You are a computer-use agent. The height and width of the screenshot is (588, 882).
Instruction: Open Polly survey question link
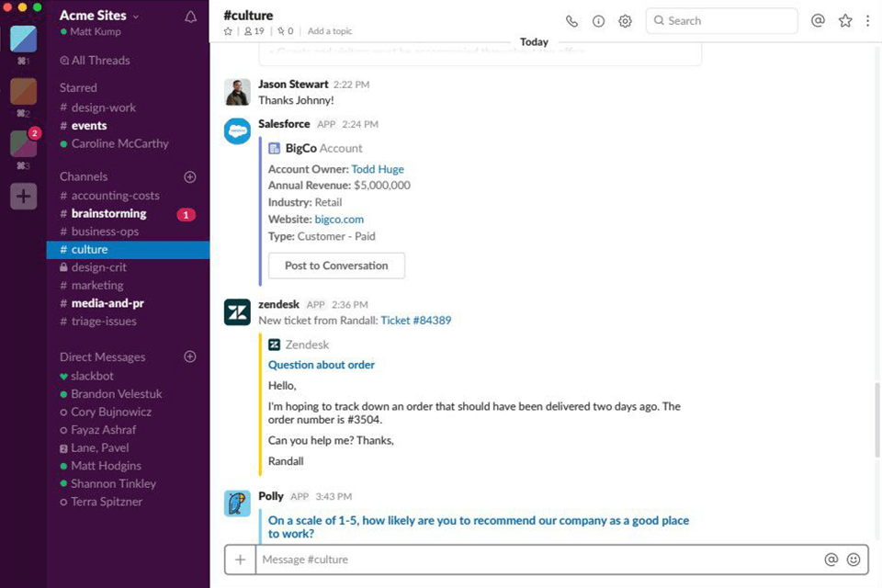[478, 527]
